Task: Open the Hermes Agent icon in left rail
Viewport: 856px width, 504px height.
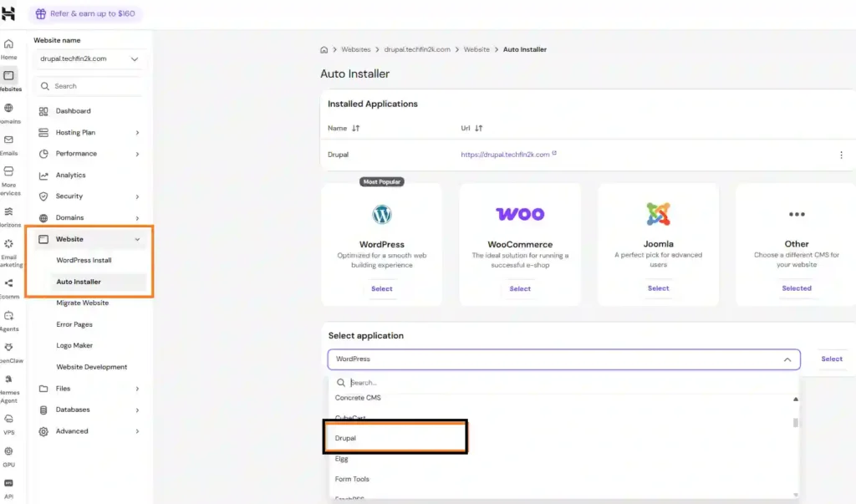Action: (x=8, y=379)
